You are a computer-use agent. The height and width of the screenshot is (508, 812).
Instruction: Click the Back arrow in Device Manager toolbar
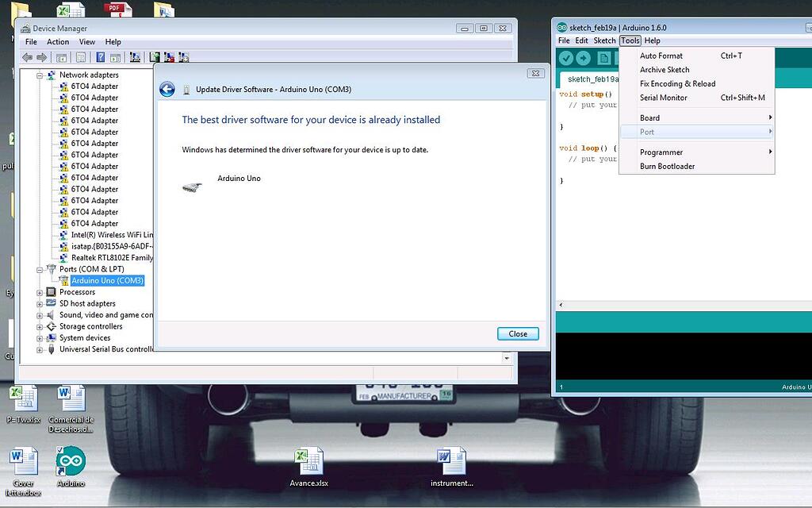[x=28, y=57]
